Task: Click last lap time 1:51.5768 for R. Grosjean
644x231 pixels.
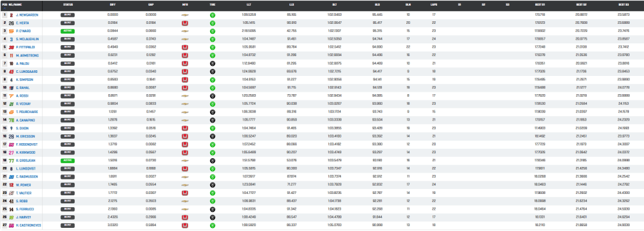Action: click(249, 161)
